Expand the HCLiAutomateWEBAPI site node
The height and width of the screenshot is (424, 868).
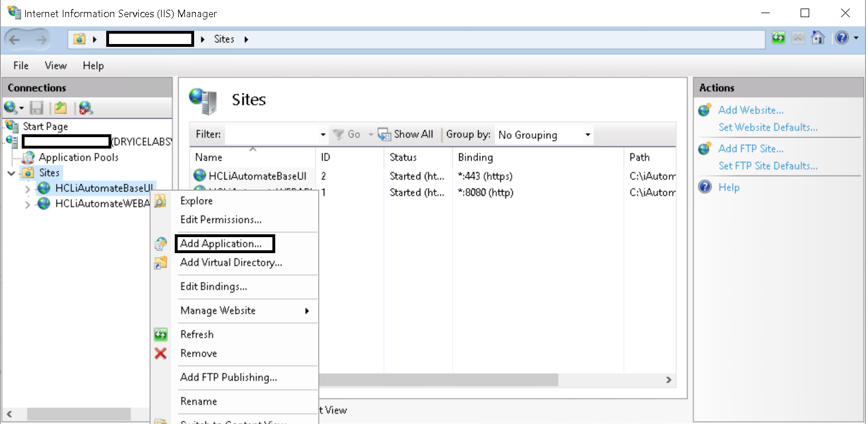(x=27, y=204)
